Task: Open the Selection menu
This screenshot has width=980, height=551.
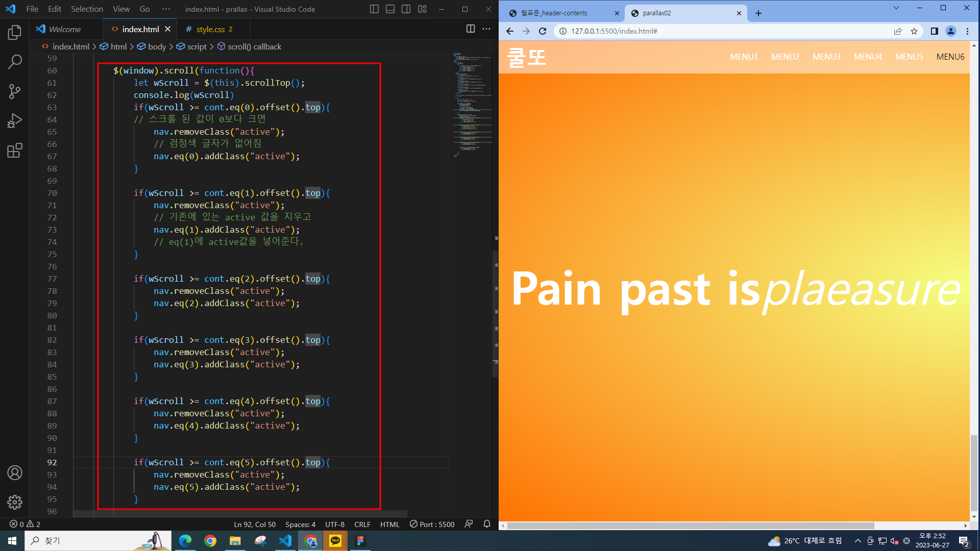Action: pos(87,9)
